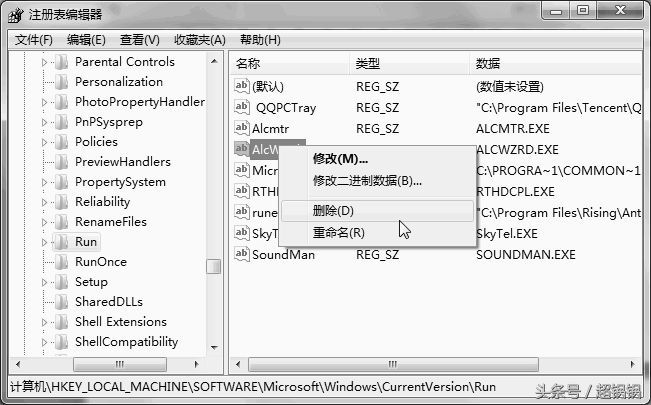
Task: Expand the Run key
Action: tap(44, 242)
